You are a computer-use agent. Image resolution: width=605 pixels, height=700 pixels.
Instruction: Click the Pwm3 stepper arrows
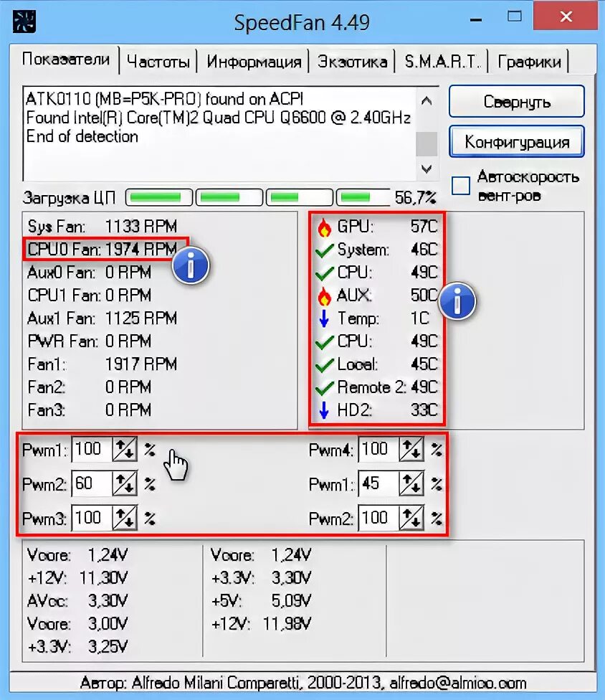coord(125,518)
